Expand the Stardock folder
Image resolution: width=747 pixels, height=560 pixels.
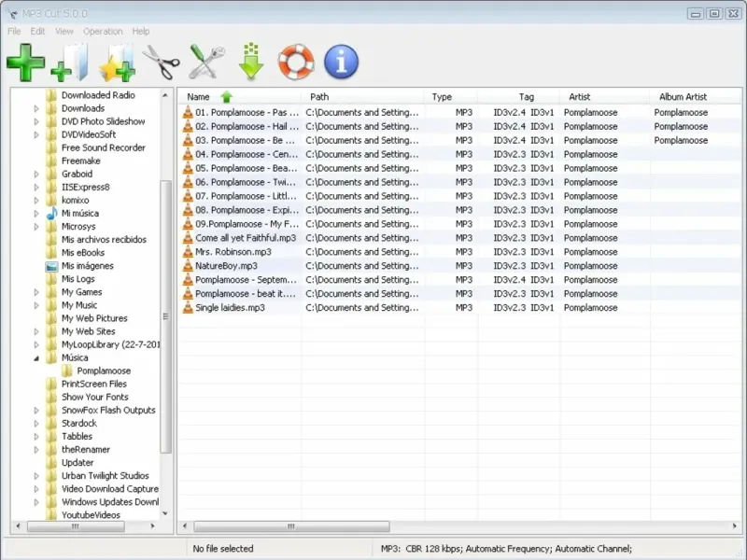[x=36, y=424]
